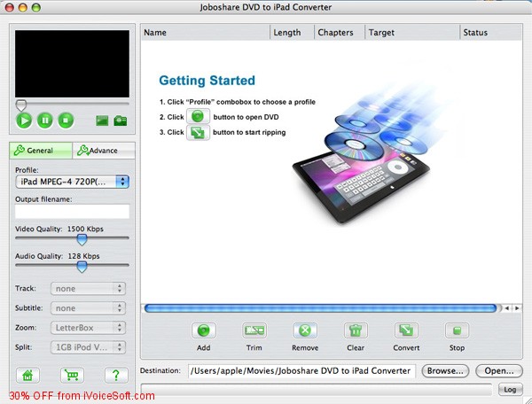Click the Output filename field
The height and width of the screenshot is (404, 532).
[x=73, y=211]
